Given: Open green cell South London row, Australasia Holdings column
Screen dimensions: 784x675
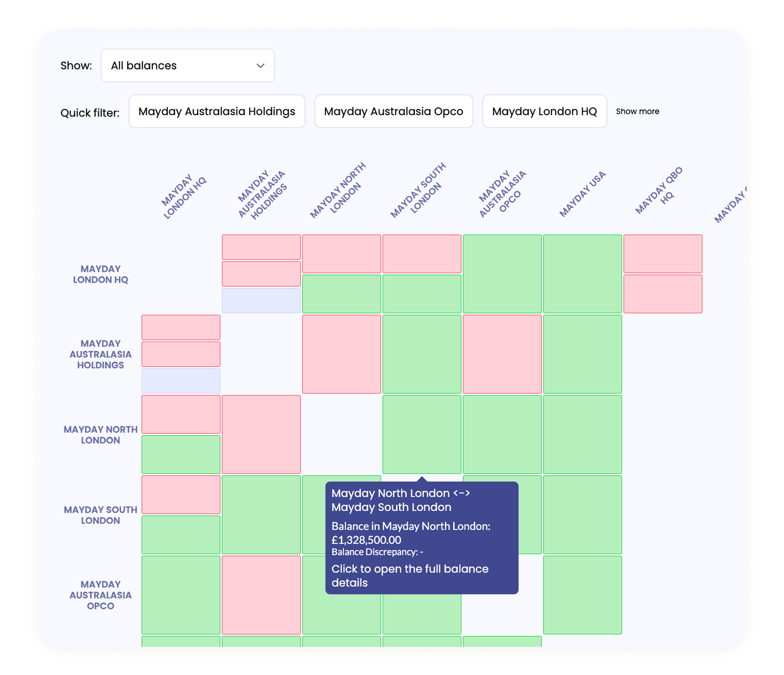Looking at the screenshot, I should pyautogui.click(x=261, y=514).
